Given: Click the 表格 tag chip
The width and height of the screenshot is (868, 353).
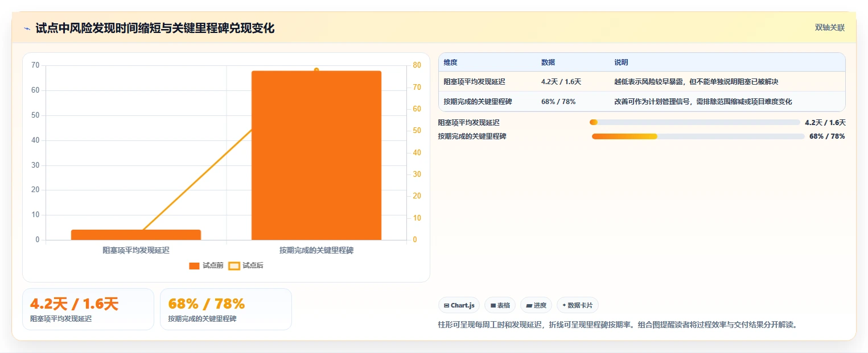Looking at the screenshot, I should tap(500, 305).
